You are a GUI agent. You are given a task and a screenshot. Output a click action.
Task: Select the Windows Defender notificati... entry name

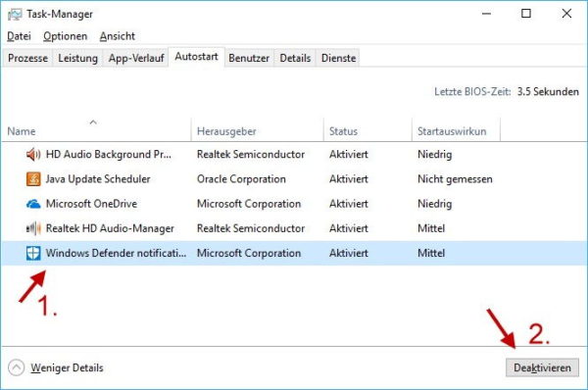coord(116,253)
